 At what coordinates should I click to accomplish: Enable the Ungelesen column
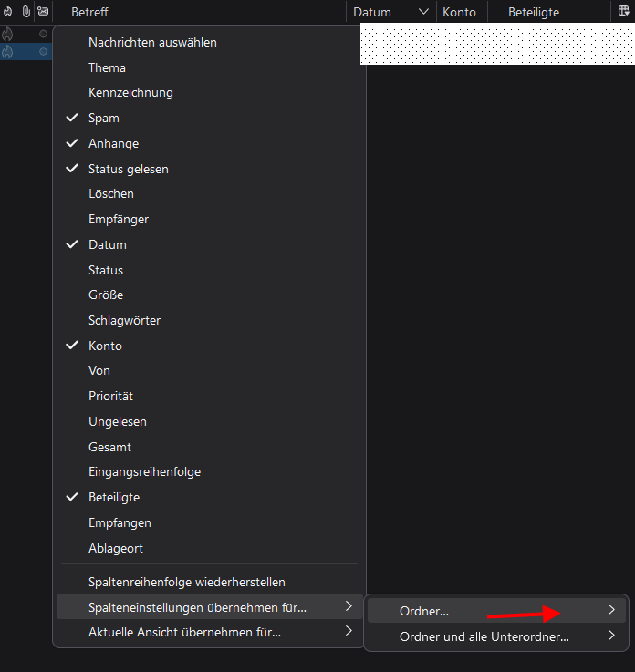[x=209, y=421]
